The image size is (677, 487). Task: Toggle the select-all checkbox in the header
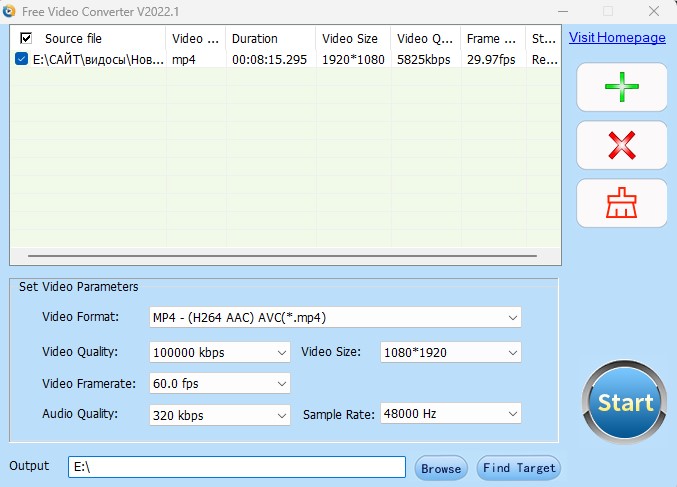pos(26,38)
